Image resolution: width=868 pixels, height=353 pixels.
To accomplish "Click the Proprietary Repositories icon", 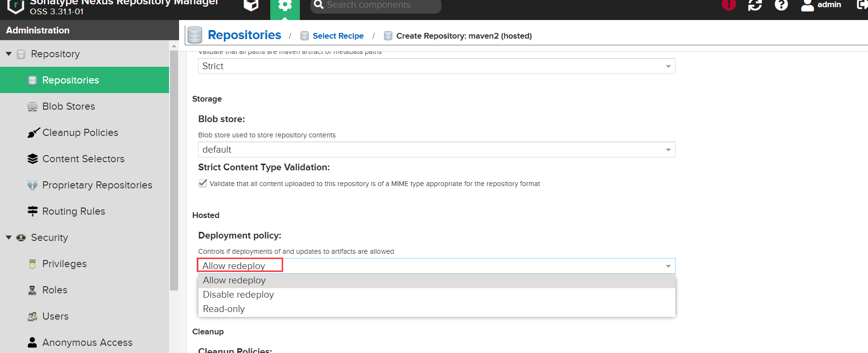I will point(32,185).
